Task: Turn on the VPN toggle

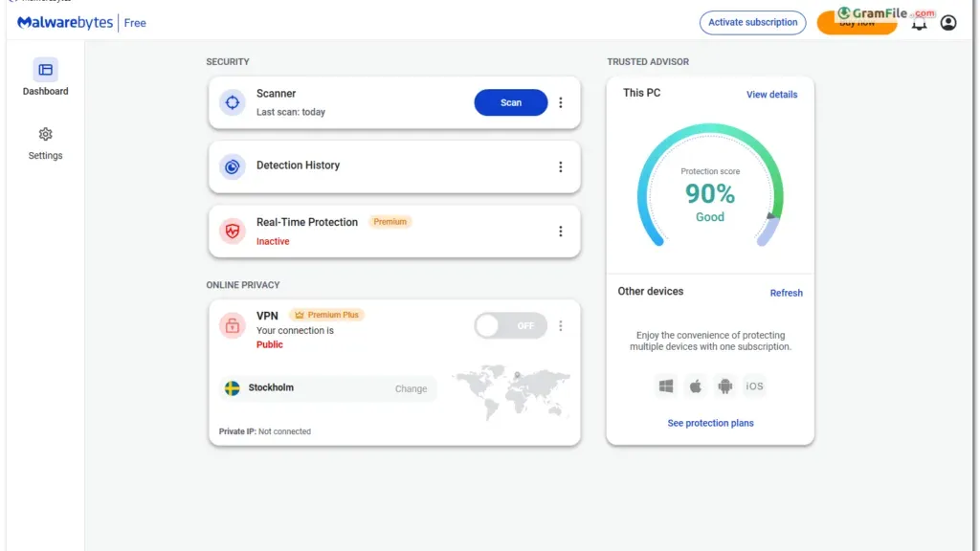Action: tap(511, 325)
